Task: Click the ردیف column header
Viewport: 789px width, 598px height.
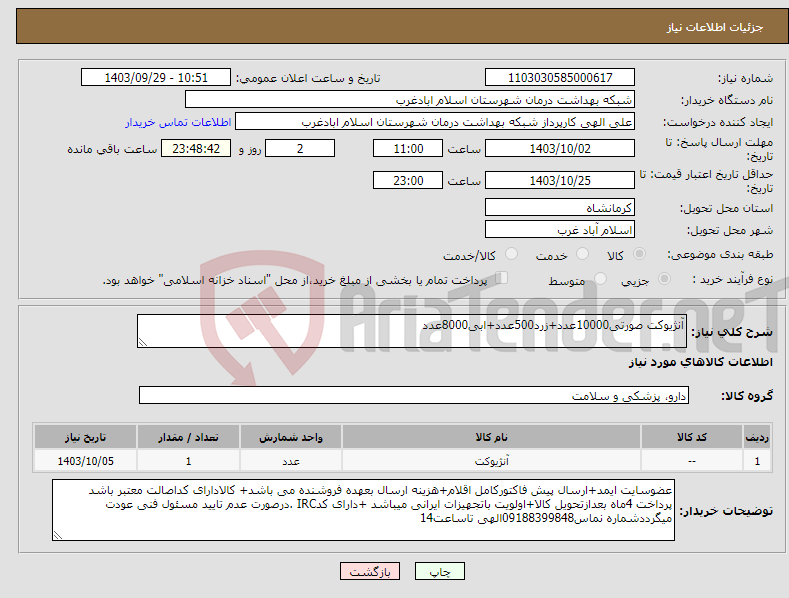Action: pos(757,436)
